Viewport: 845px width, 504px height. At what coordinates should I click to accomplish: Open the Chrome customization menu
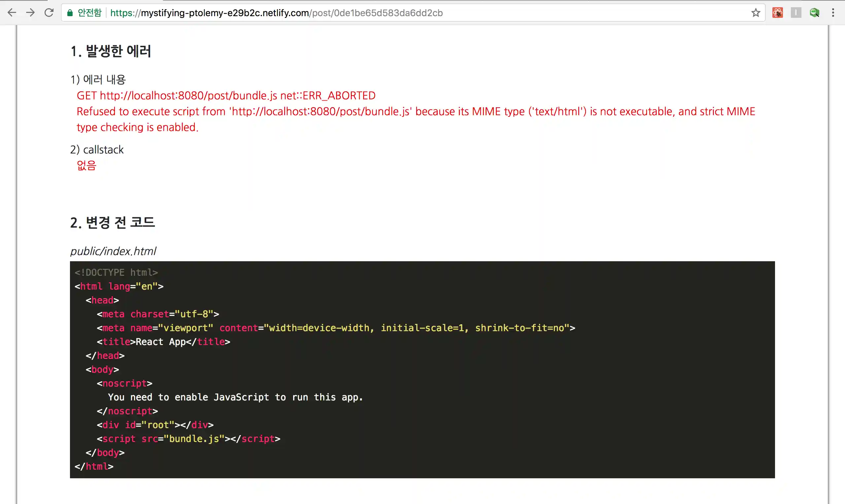point(833,13)
